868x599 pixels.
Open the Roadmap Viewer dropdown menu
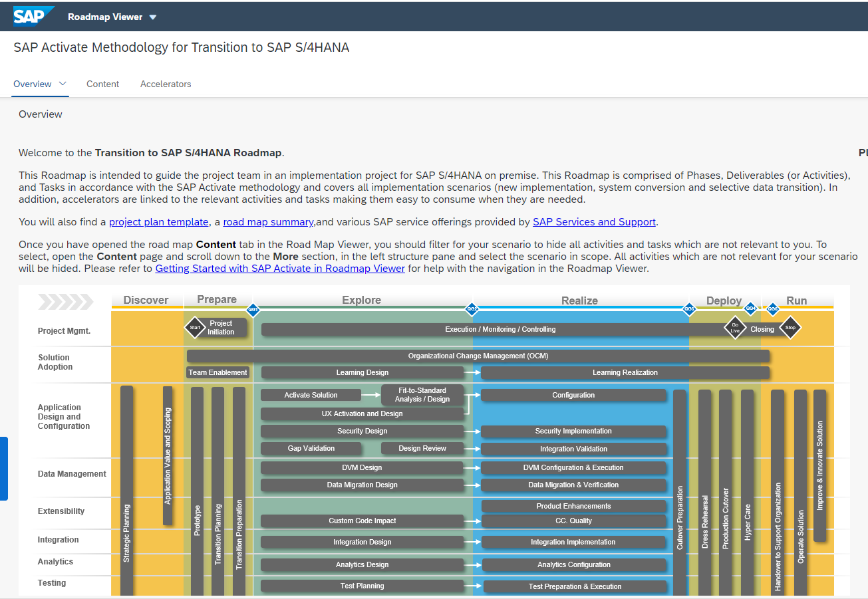[112, 17]
